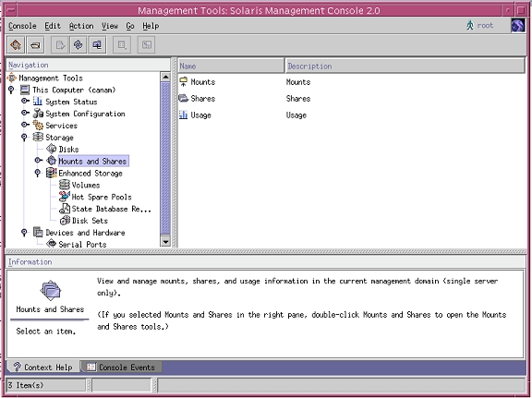
Task: Expand the System Status tree node
Action: coord(25,101)
